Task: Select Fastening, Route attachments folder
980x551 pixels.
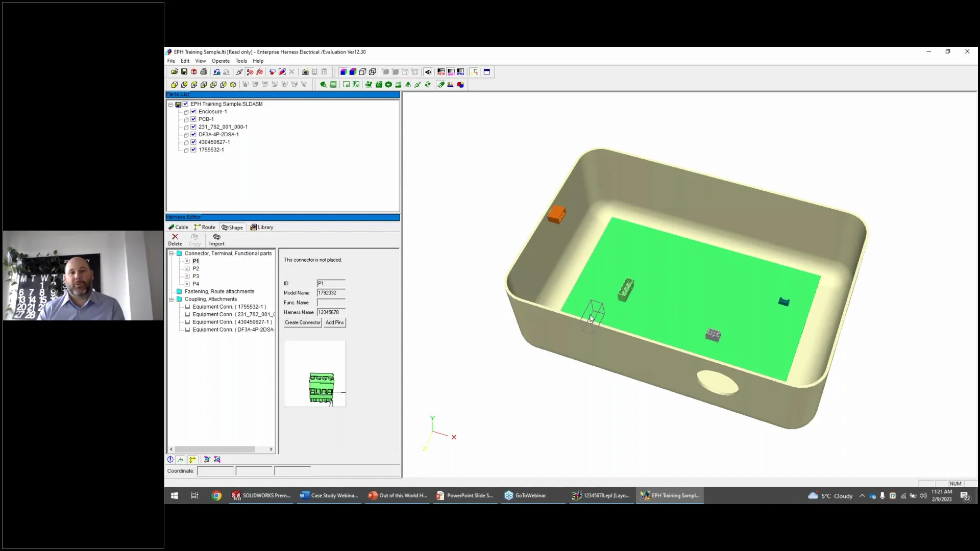Action: click(219, 292)
